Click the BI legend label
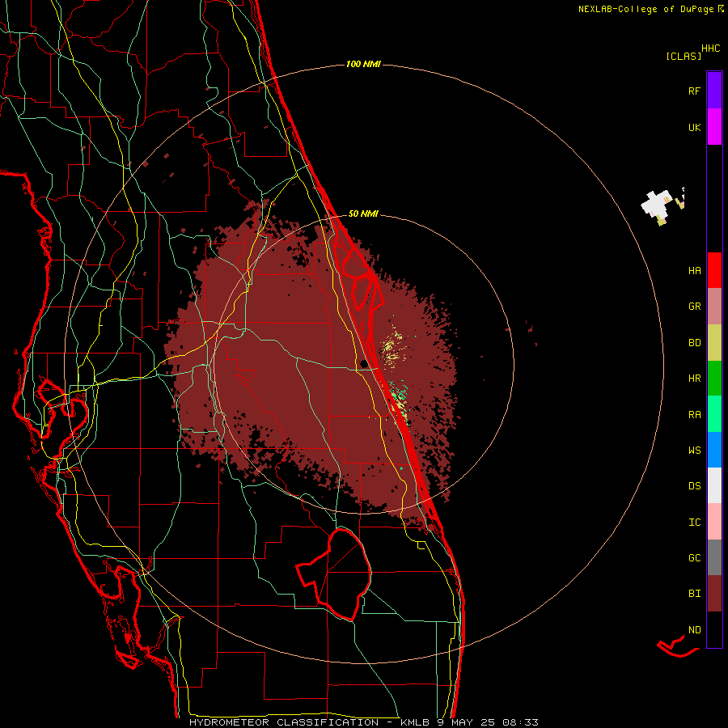This screenshot has height=728, width=728. pyautogui.click(x=694, y=594)
